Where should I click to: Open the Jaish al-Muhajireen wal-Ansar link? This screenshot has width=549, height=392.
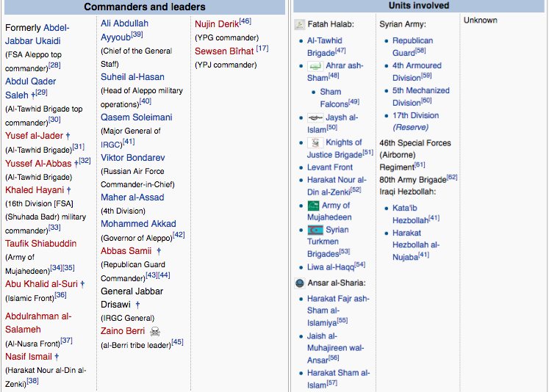(335, 348)
